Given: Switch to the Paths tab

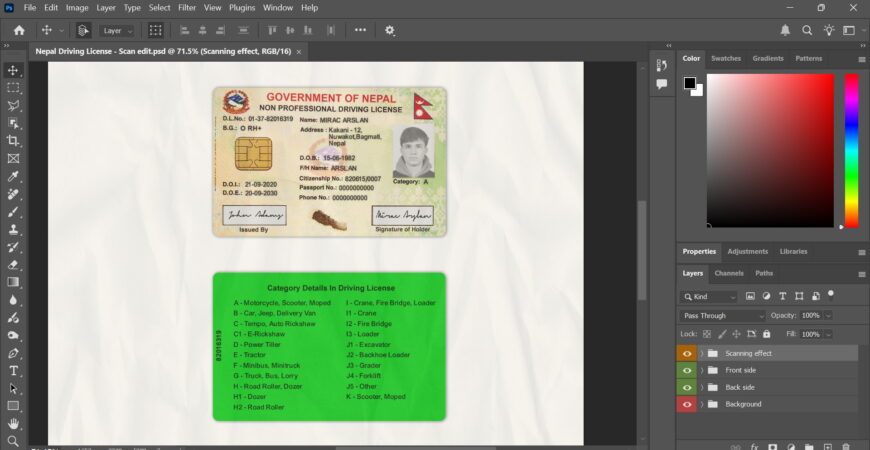Looking at the screenshot, I should 763,273.
